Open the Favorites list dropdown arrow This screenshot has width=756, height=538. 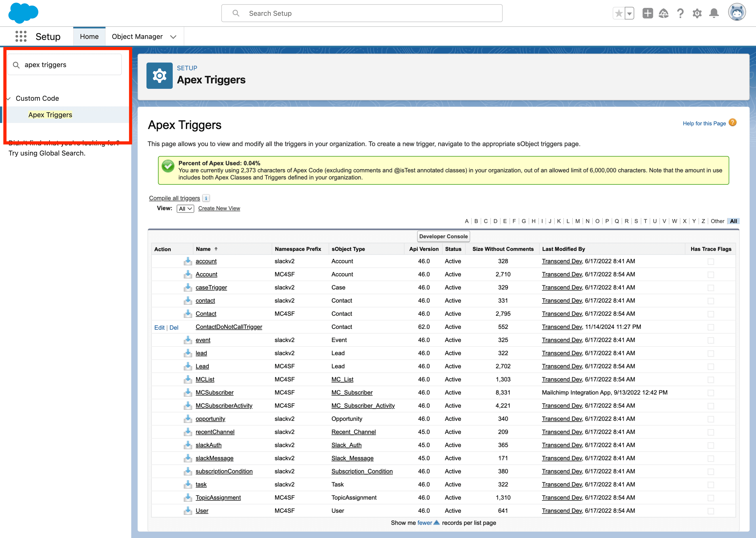point(630,14)
